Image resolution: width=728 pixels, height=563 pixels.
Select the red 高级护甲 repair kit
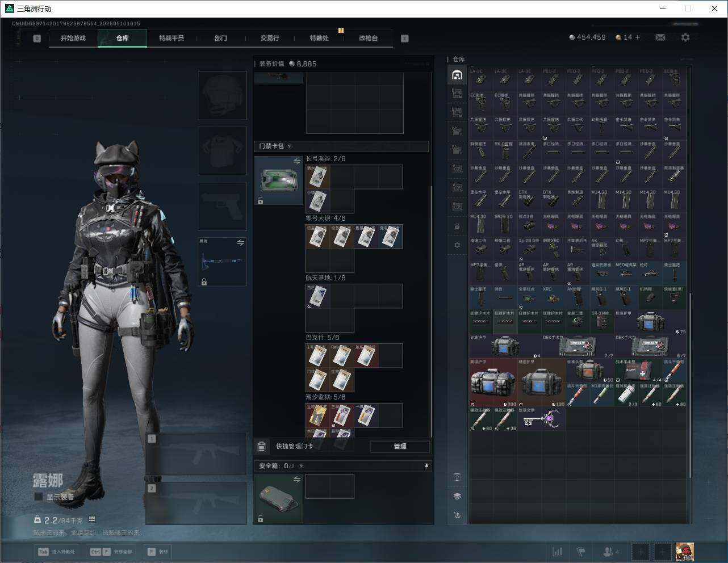[x=493, y=383]
